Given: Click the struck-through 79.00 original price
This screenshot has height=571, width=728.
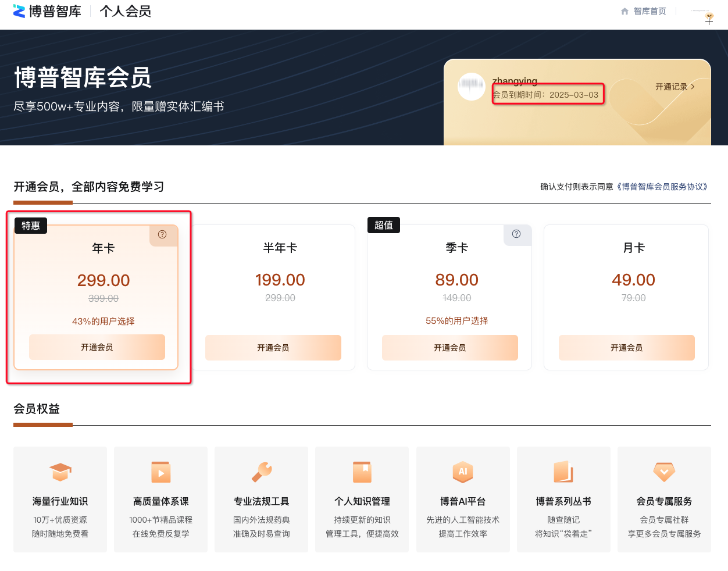Looking at the screenshot, I should coord(634,298).
